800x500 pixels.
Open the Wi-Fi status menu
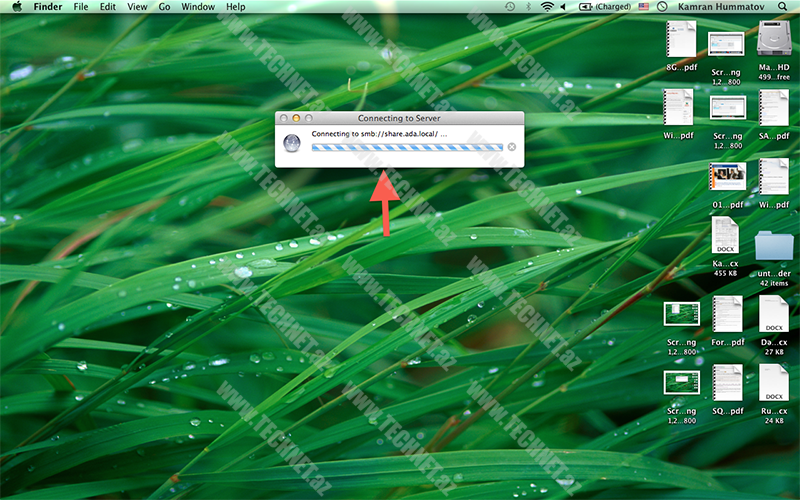[x=547, y=7]
